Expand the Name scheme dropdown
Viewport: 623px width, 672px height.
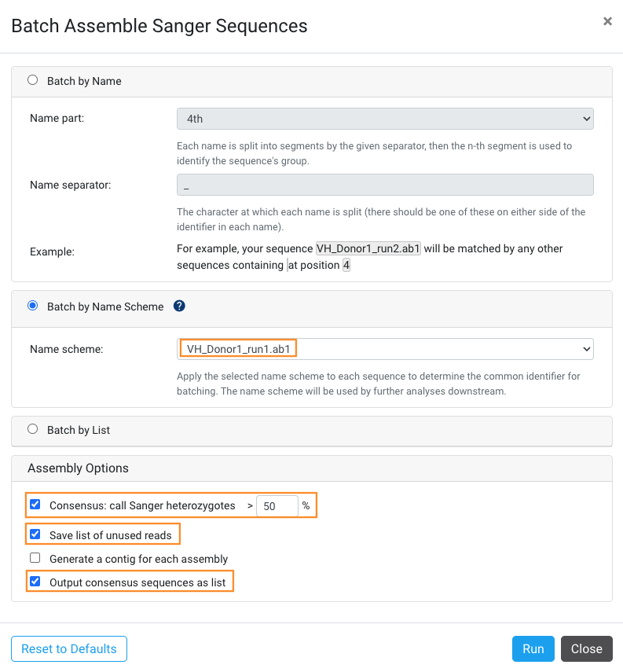point(385,349)
